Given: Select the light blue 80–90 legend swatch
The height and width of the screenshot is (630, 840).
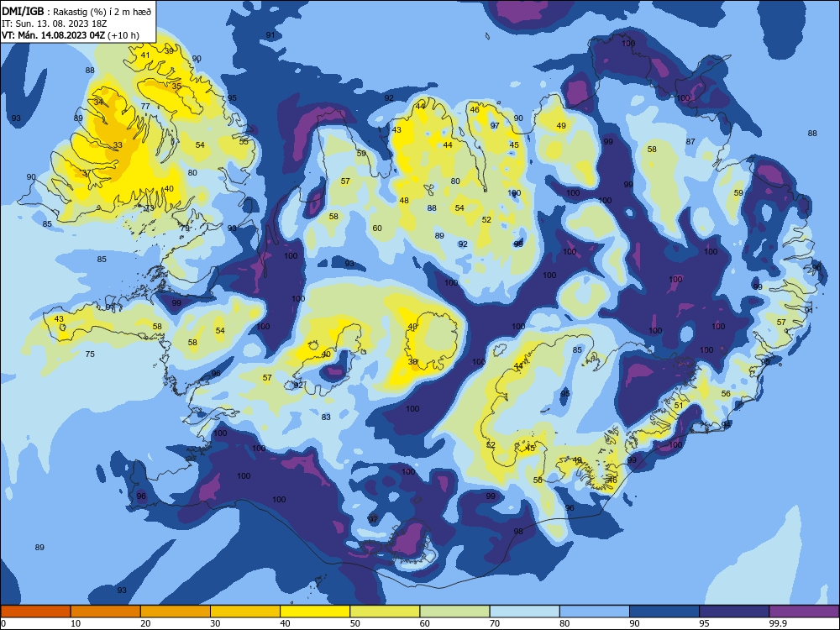Looking at the screenshot, I should tap(595, 612).
